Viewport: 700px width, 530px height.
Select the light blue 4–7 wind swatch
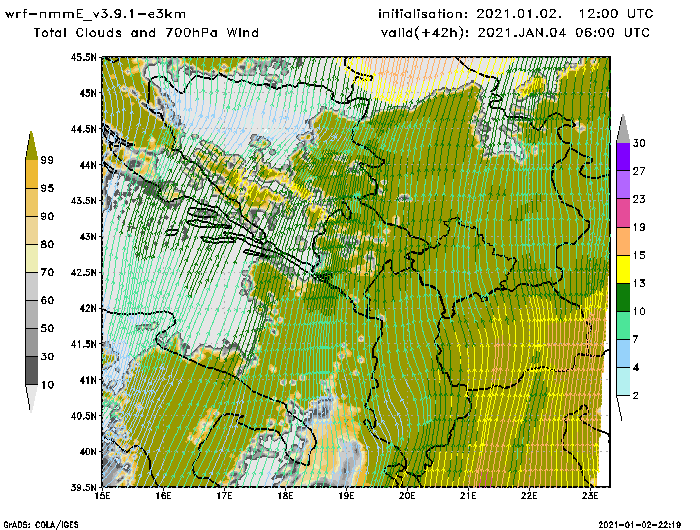(x=623, y=354)
